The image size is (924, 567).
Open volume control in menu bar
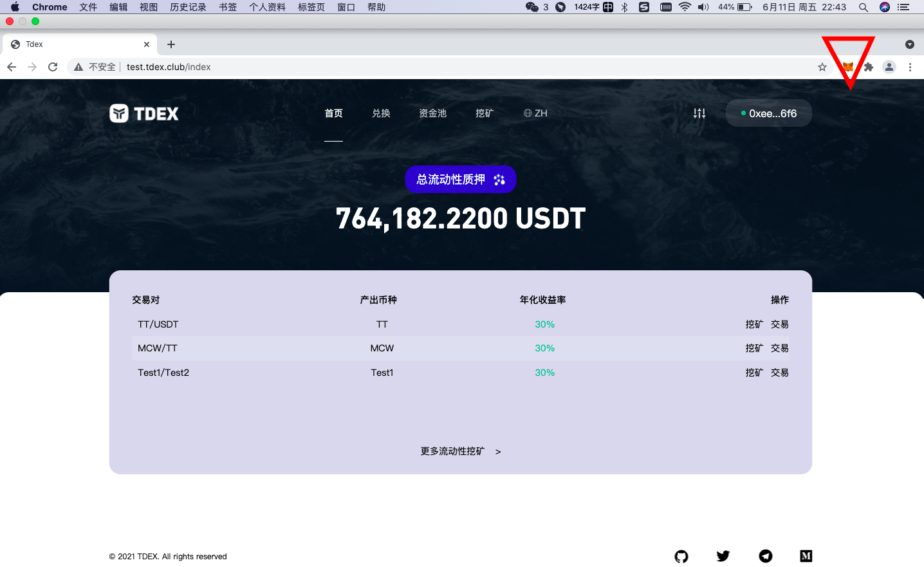click(x=703, y=7)
